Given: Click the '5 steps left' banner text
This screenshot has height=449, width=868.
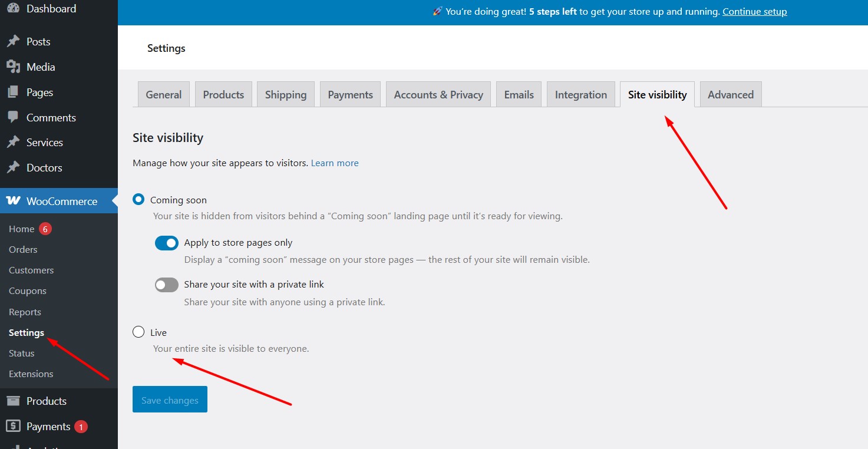Looking at the screenshot, I should [553, 11].
